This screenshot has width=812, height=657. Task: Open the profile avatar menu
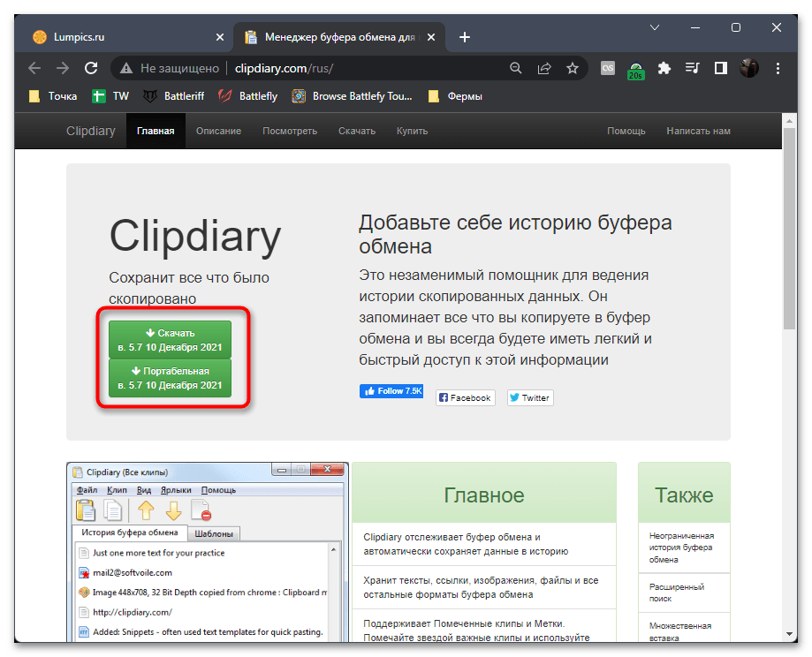coord(749,68)
